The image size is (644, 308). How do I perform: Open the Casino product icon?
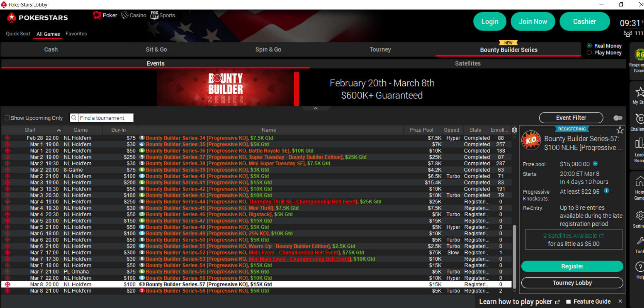(134, 15)
